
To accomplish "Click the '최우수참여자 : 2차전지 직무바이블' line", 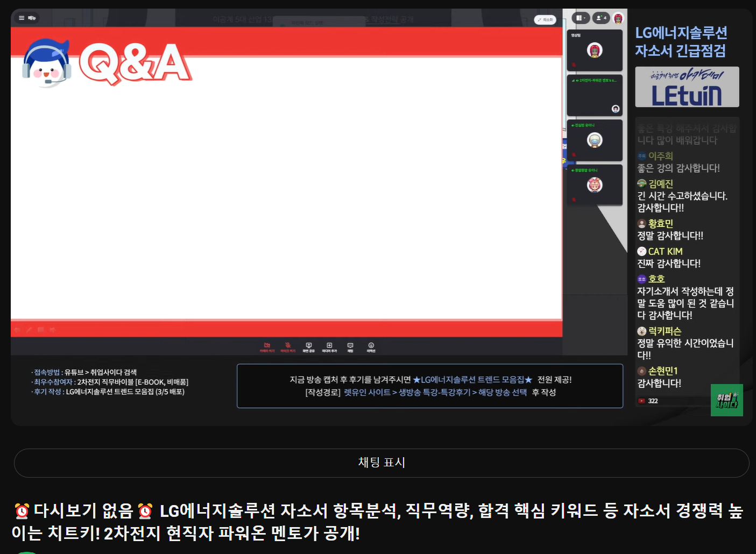I will [110, 382].
